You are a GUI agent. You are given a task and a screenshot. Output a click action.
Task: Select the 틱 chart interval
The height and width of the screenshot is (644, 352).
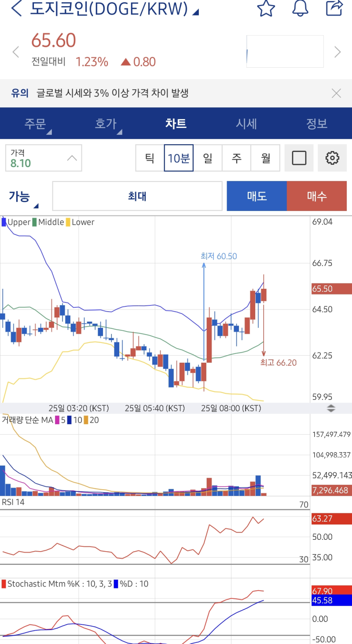[x=150, y=158]
